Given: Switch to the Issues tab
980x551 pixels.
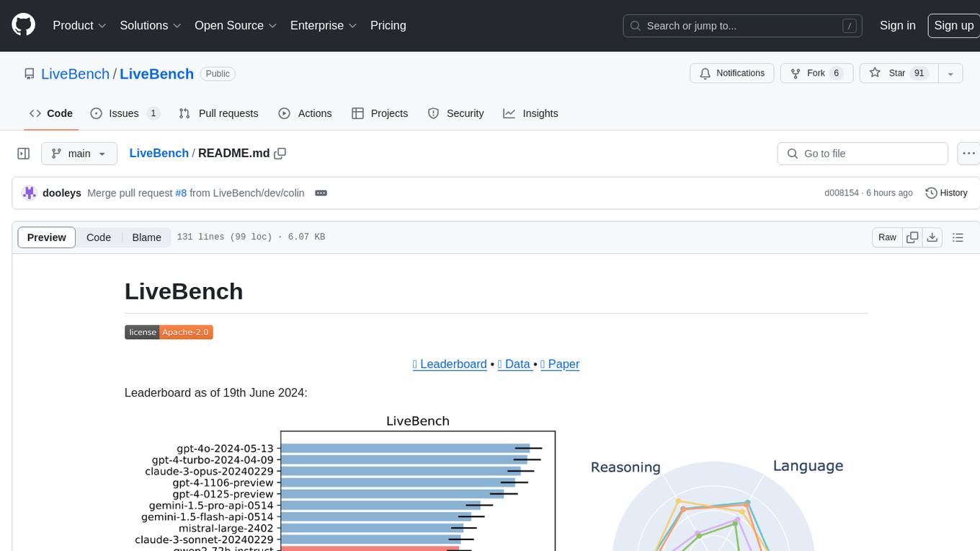Looking at the screenshot, I should pos(125,113).
